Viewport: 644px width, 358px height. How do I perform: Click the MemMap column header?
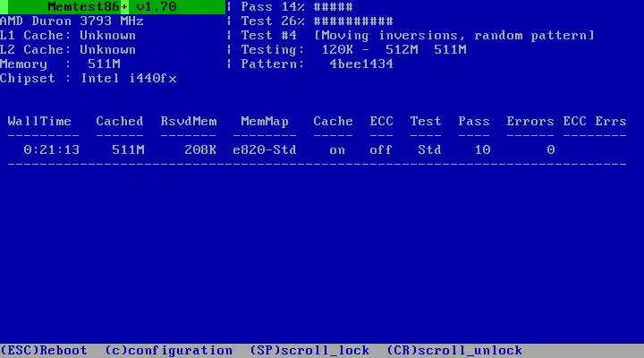[x=265, y=121]
